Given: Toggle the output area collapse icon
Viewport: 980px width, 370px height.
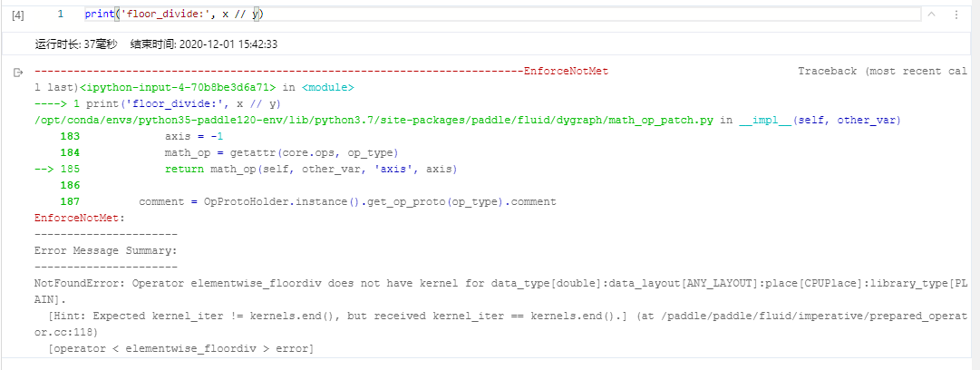Looking at the screenshot, I should (18, 73).
